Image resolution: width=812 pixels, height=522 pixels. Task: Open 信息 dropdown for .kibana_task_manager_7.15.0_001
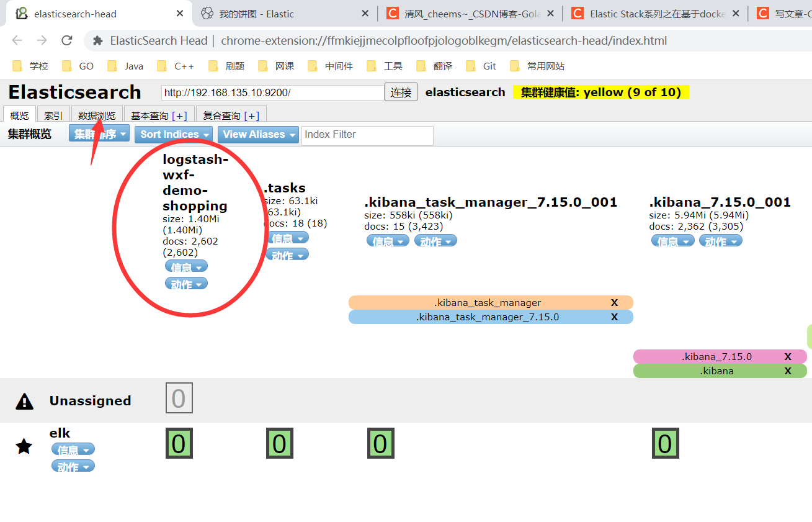388,241
